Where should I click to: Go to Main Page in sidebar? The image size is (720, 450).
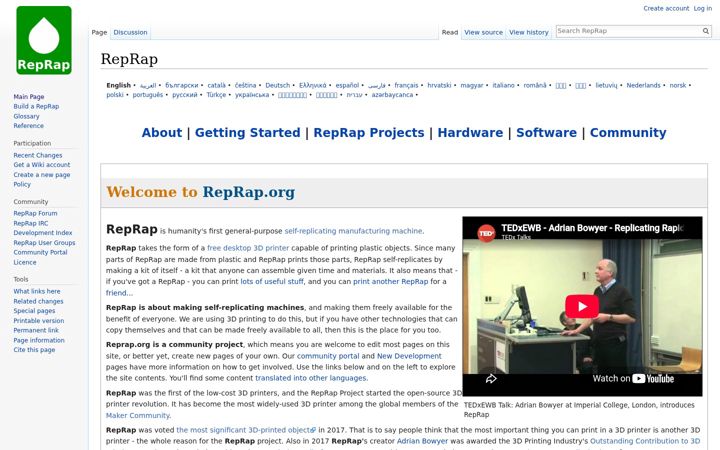29,96
